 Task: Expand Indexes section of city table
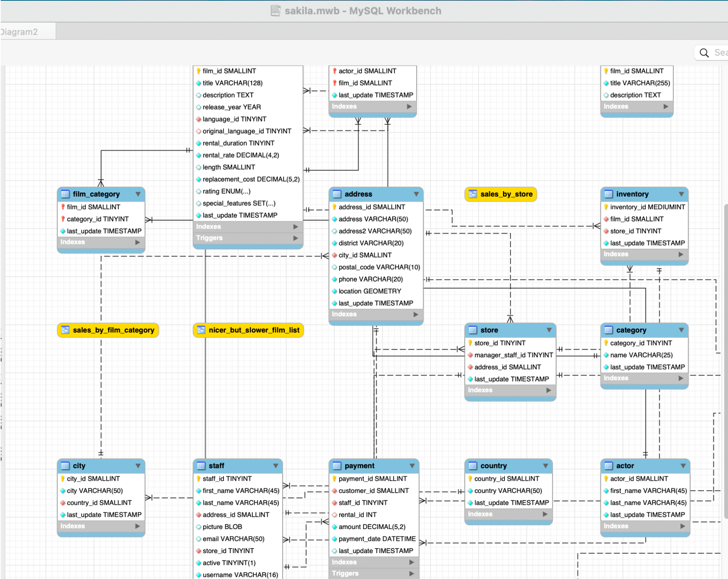point(138,526)
